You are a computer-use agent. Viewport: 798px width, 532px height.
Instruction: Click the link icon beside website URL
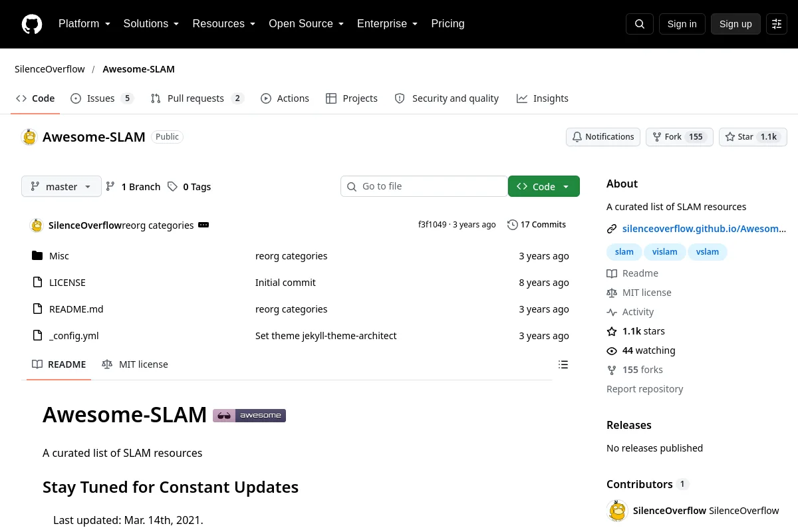click(x=612, y=229)
